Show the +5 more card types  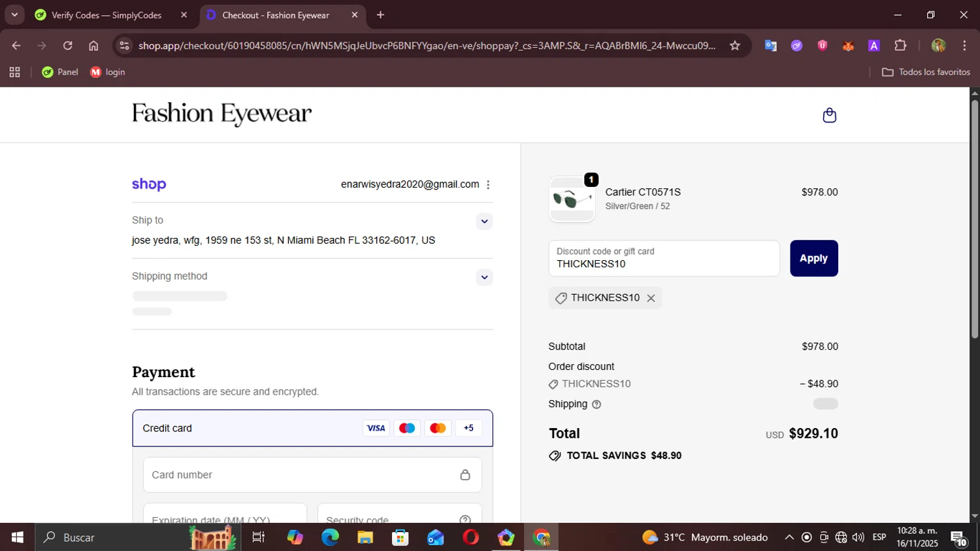(468, 428)
